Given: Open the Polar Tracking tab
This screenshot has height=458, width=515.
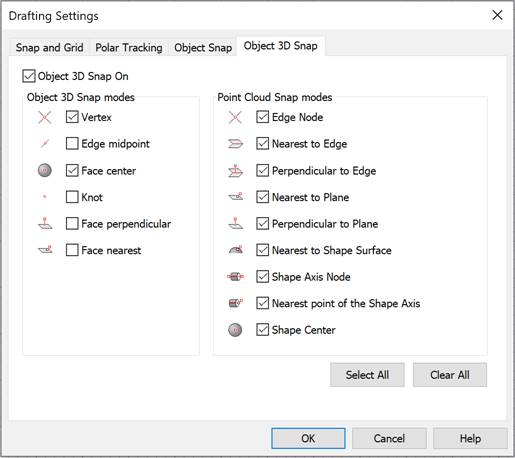Looking at the screenshot, I should (129, 47).
